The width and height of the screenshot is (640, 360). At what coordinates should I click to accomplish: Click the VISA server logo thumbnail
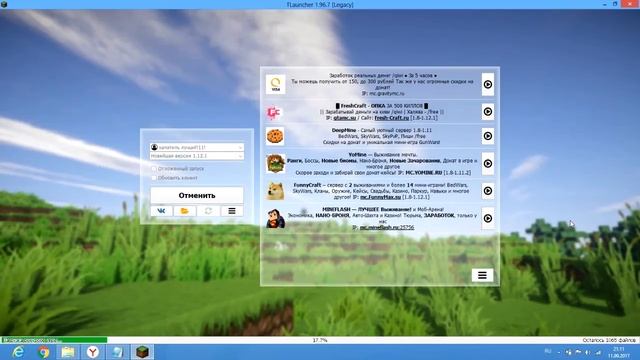[x=276, y=84]
